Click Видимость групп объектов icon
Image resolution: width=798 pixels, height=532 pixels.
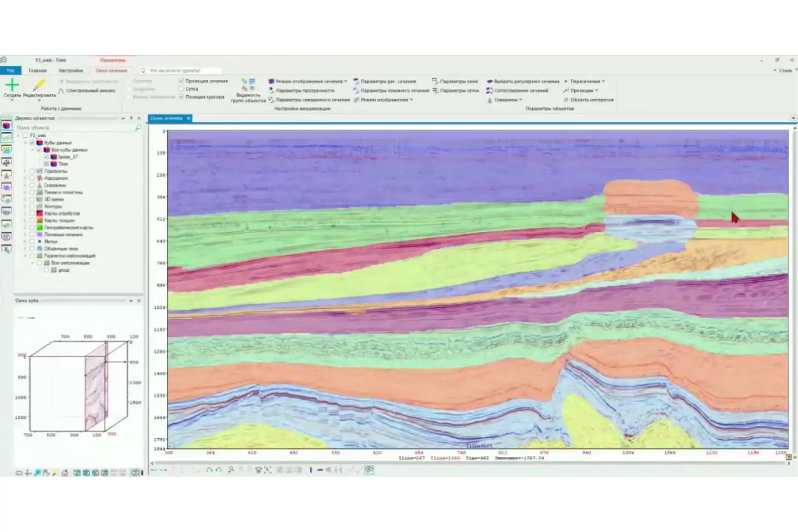pyautogui.click(x=248, y=85)
